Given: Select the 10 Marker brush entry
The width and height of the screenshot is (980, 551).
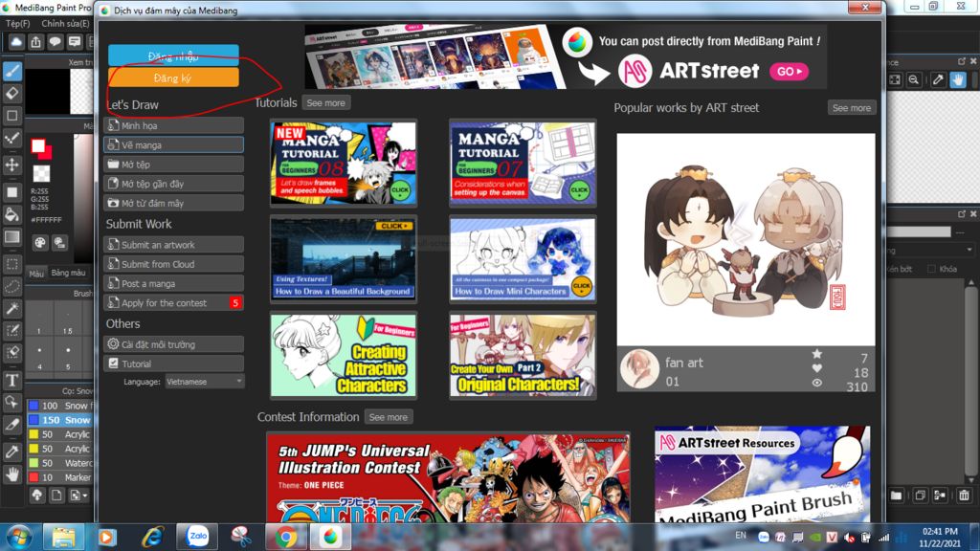Looking at the screenshot, I should pos(60,477).
